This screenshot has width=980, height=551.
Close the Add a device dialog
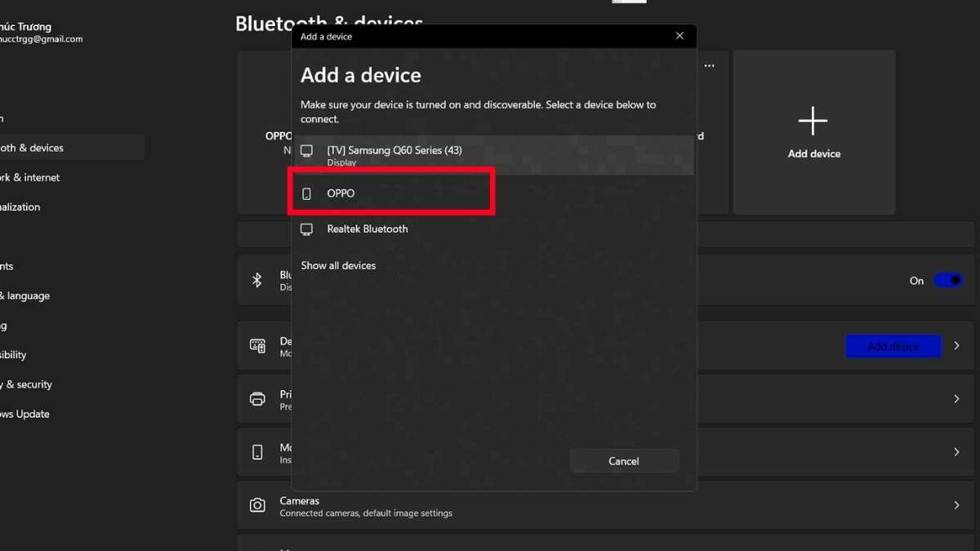(x=679, y=36)
